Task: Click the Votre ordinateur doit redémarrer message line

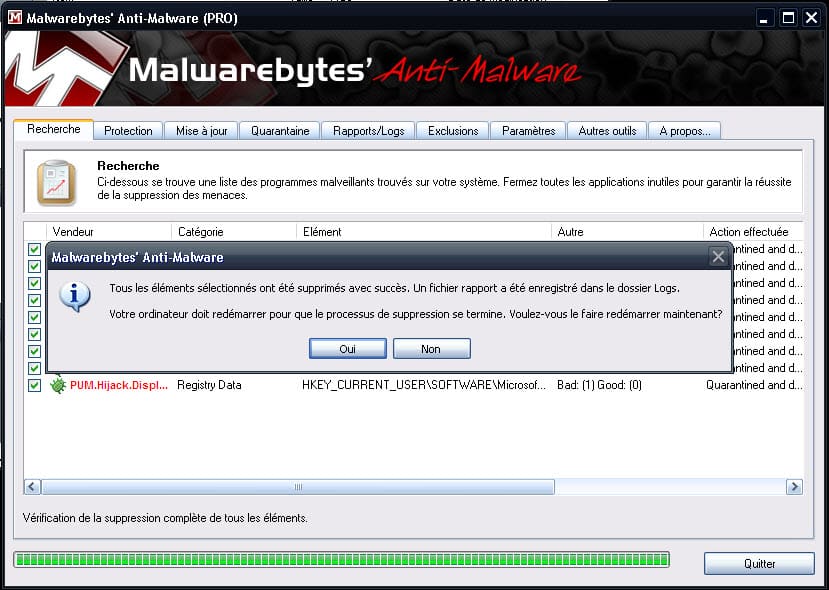Action: [x=416, y=314]
